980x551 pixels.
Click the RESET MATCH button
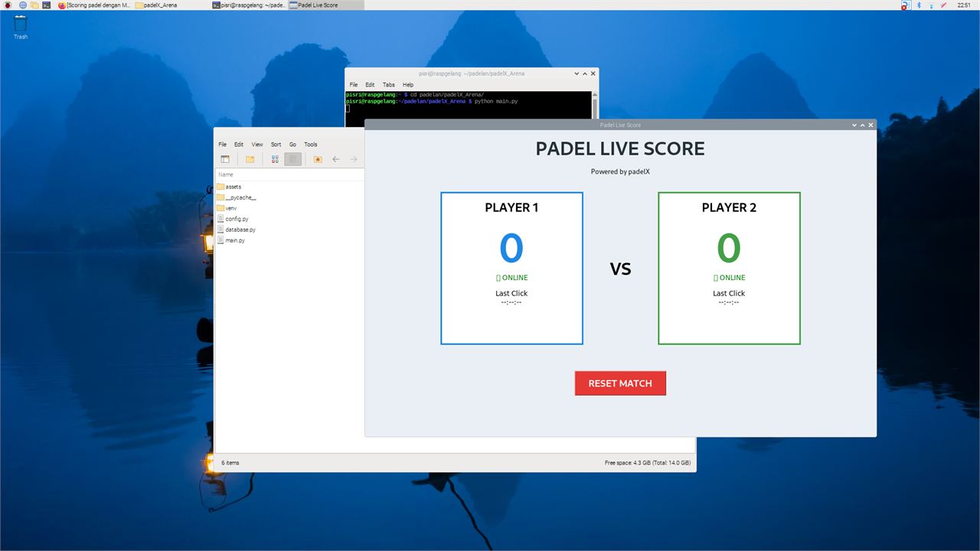620,383
